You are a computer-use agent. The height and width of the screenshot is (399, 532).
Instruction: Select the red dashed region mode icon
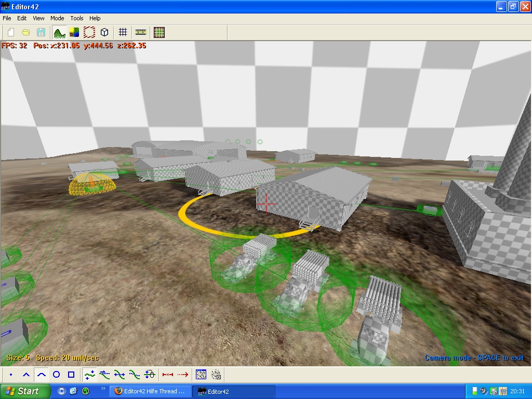pos(89,32)
